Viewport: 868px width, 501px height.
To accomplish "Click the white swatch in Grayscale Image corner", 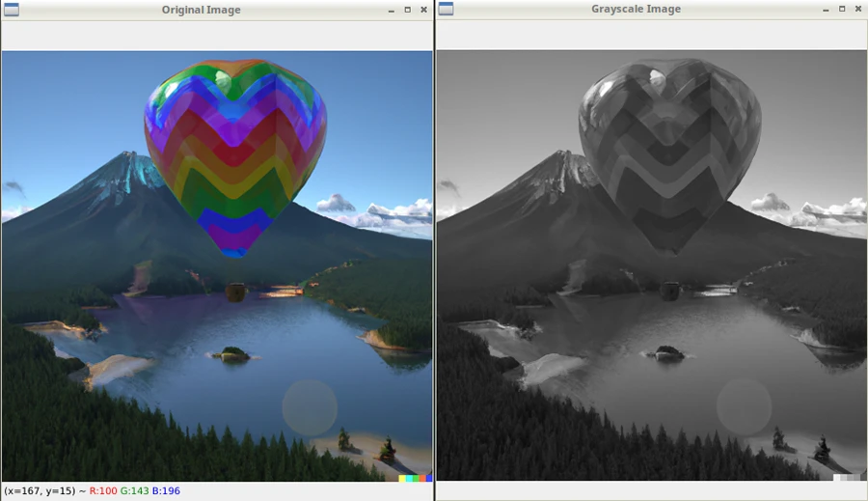I will tap(836, 477).
